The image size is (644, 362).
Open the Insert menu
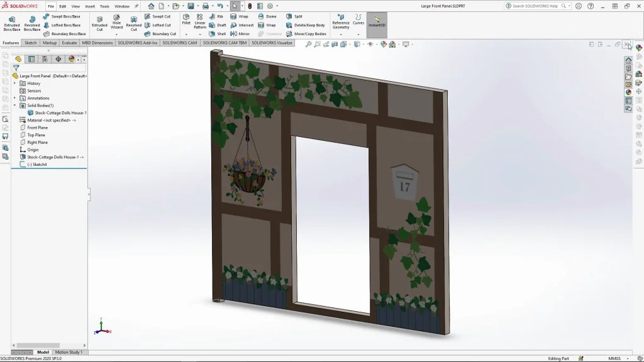[90, 6]
